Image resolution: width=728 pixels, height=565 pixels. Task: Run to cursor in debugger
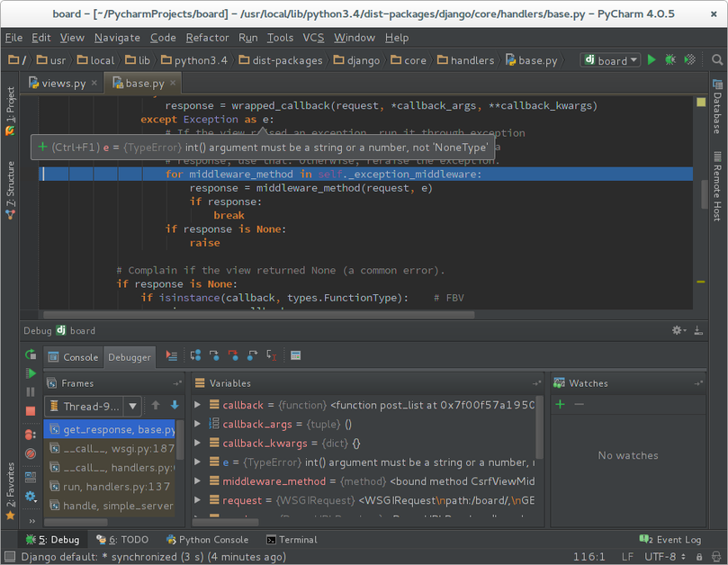click(271, 356)
